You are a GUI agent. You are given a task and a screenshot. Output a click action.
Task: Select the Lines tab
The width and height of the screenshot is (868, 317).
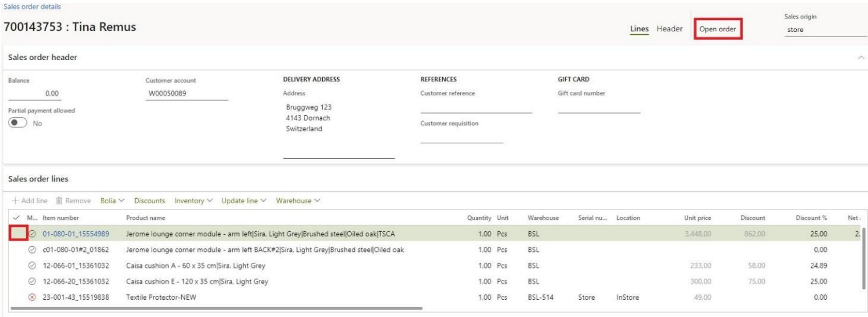[639, 29]
